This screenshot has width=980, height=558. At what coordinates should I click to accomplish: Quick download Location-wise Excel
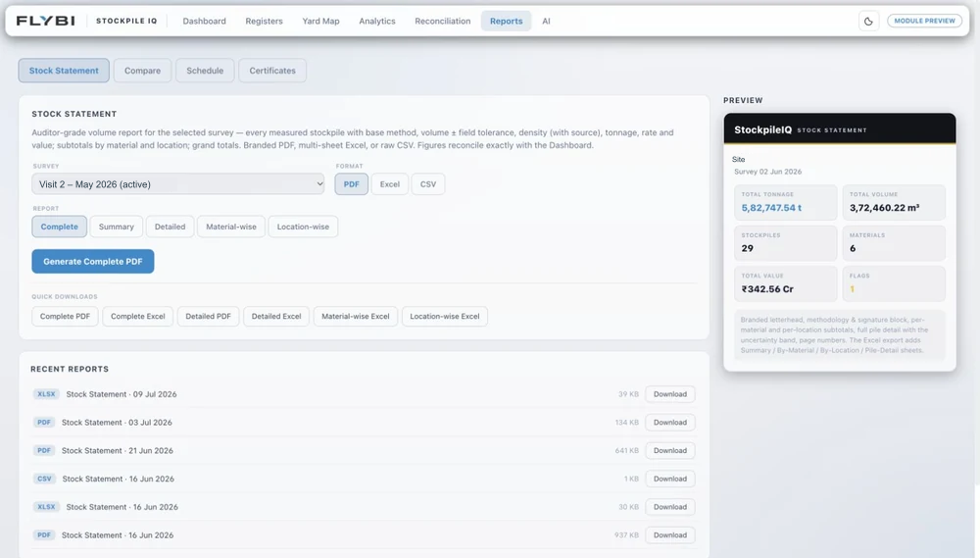click(445, 317)
